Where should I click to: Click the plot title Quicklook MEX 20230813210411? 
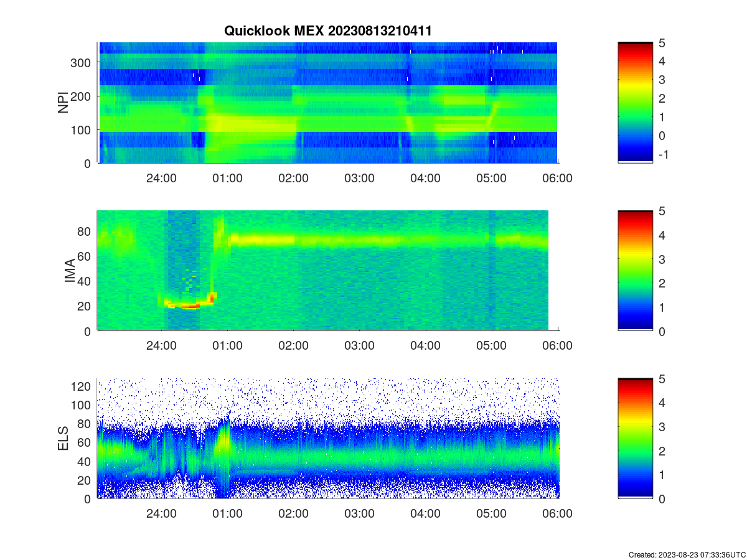point(327,30)
